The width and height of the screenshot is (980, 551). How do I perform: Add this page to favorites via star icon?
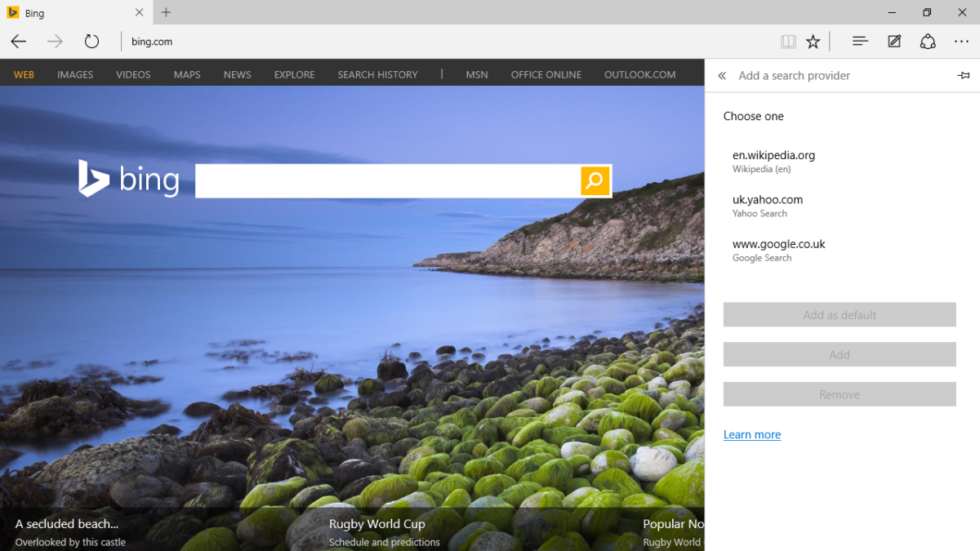[813, 41]
